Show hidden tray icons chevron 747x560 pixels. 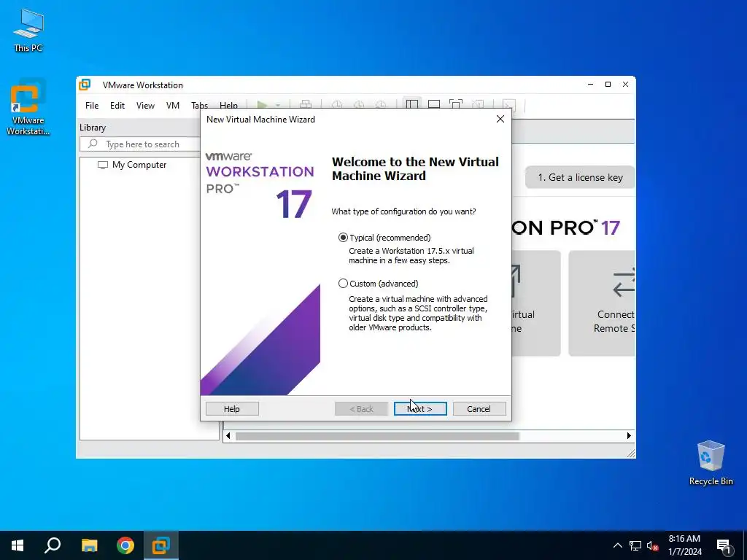coord(617,545)
